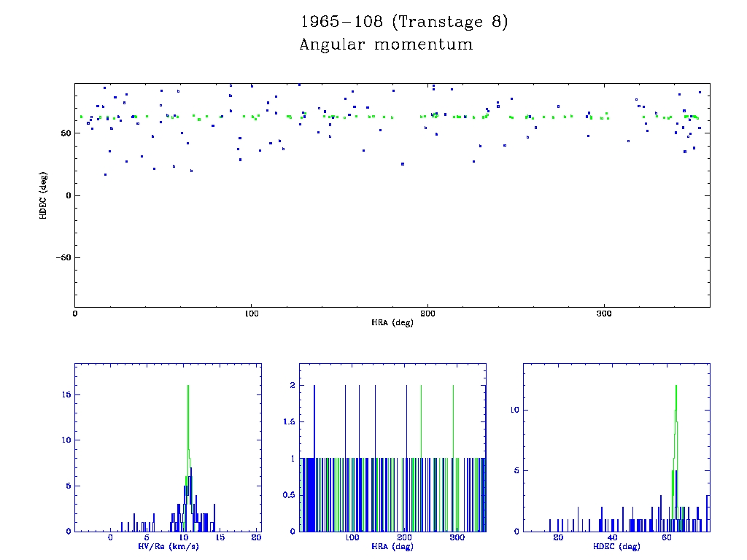Image resolution: width=747 pixels, height=560 pixels.
Task: Click the -50 tick label on the scatter plot y-axis
Action: tap(62, 257)
